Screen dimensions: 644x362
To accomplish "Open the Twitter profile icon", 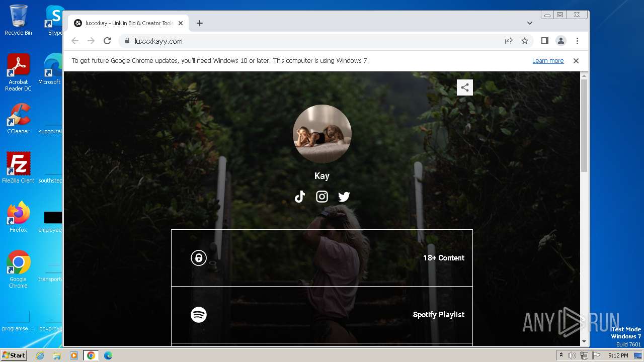I will [344, 197].
